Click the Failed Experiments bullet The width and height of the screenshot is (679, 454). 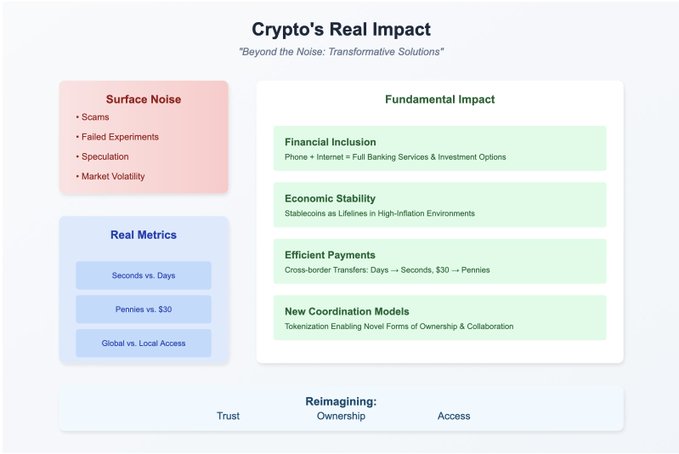click(x=118, y=137)
